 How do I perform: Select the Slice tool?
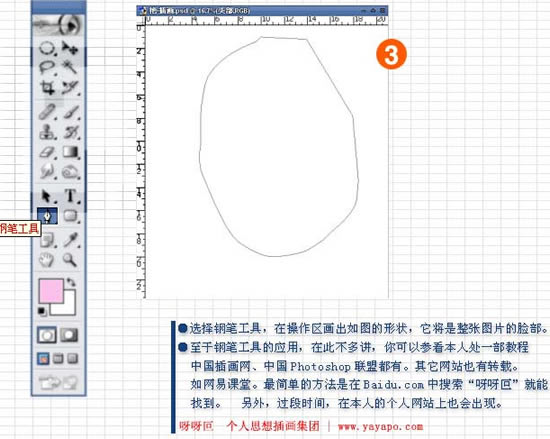point(71,88)
